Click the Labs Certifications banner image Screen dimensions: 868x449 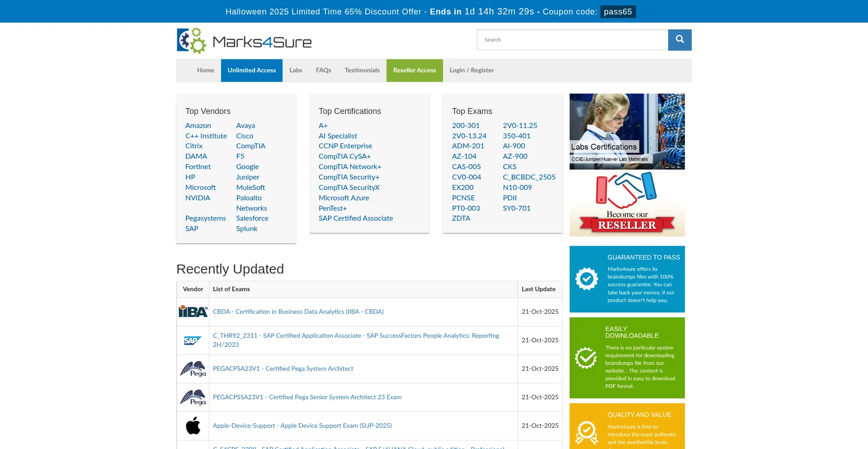click(x=627, y=131)
